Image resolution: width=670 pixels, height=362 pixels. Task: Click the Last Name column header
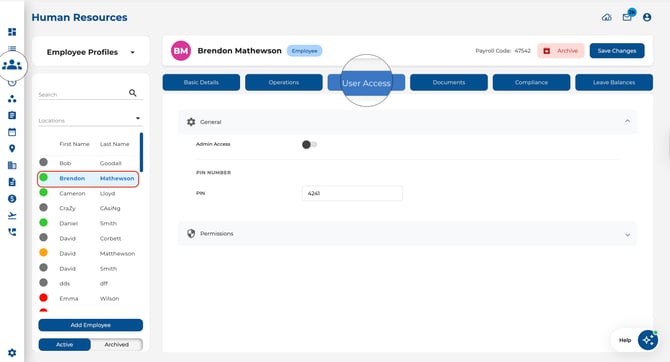[x=115, y=144]
